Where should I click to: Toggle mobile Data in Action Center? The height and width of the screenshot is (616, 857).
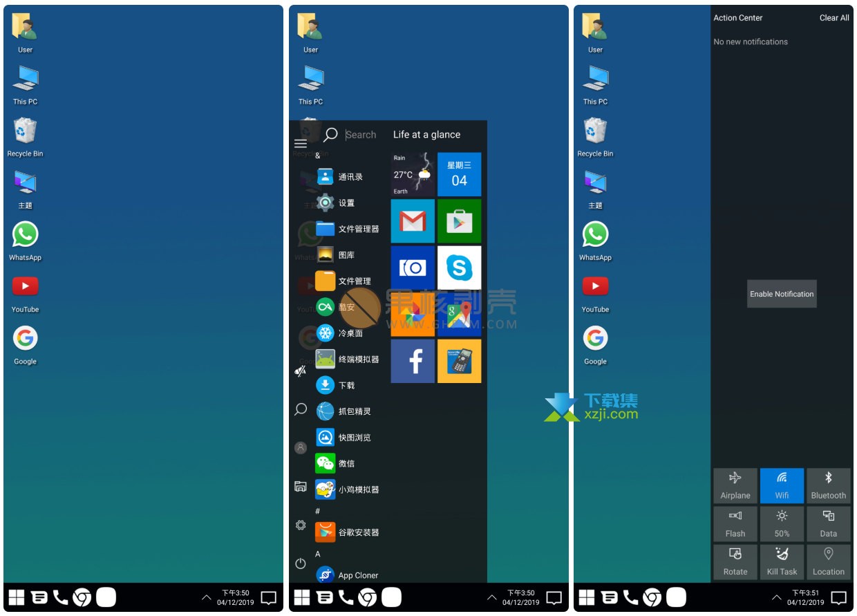pos(828,523)
